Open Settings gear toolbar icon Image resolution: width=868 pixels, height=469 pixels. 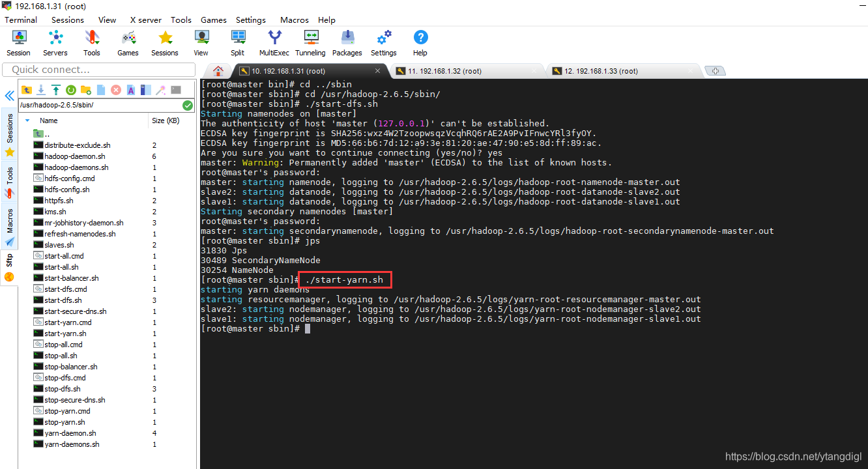(x=384, y=43)
